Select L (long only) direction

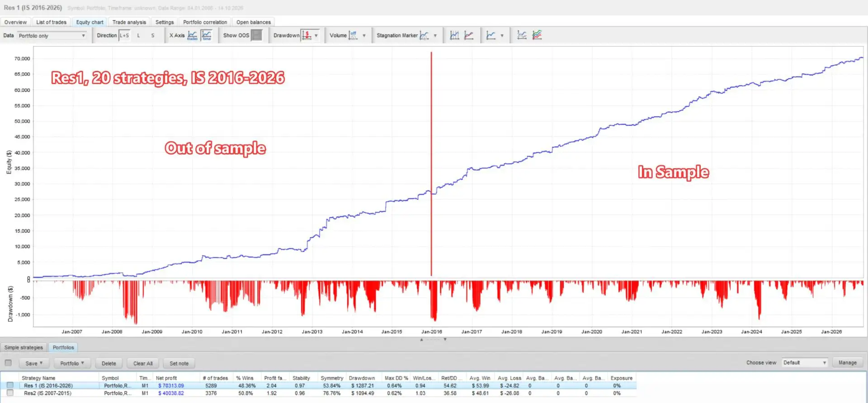coord(138,35)
